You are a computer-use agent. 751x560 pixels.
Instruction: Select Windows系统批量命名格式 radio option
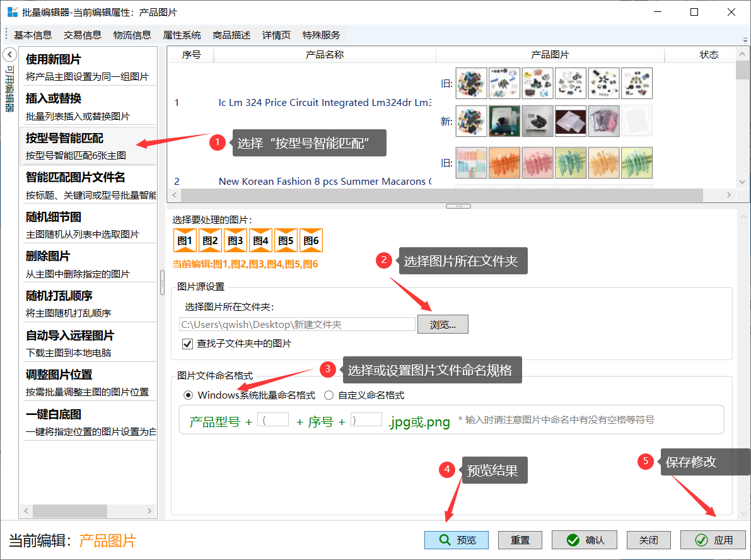point(188,395)
